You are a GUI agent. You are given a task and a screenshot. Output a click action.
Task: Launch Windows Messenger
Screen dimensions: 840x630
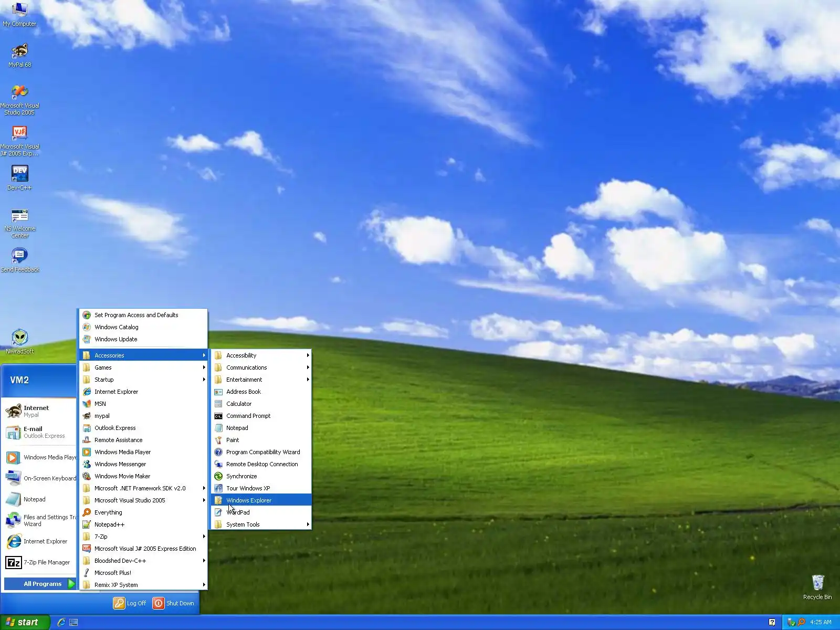pyautogui.click(x=143, y=464)
